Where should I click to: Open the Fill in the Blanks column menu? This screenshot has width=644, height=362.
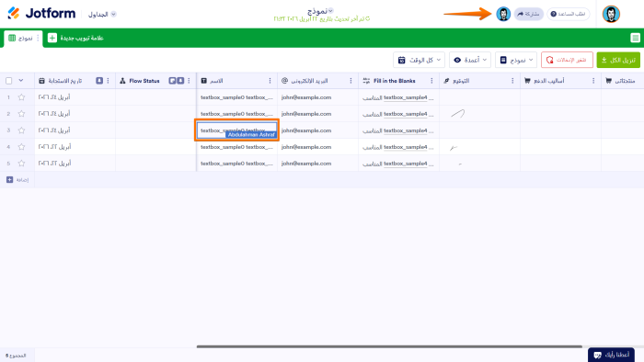[431, 81]
